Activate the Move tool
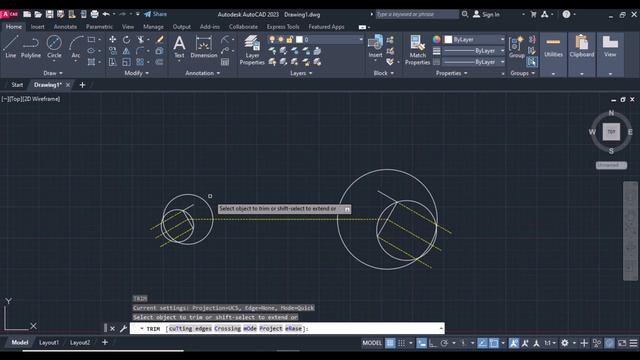Screen dimensions: 640x360 (112, 40)
